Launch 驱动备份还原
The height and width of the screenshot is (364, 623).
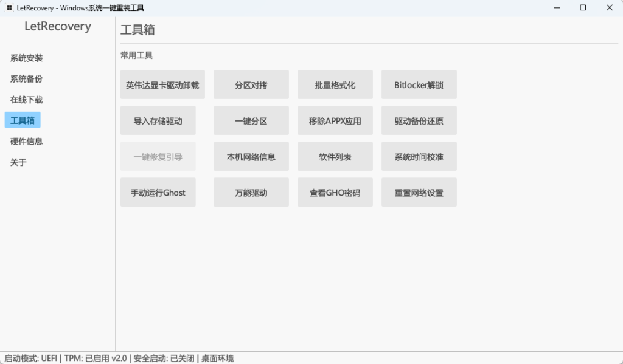[x=419, y=120]
